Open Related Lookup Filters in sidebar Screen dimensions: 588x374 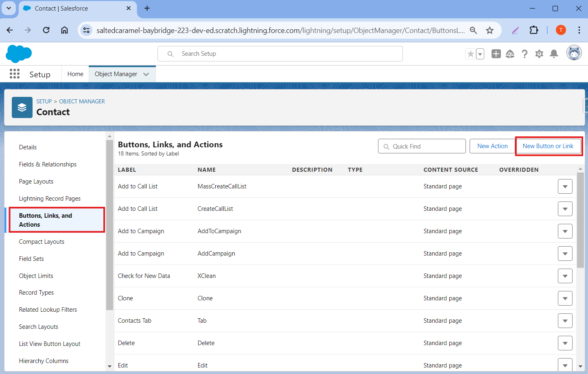[x=48, y=310]
